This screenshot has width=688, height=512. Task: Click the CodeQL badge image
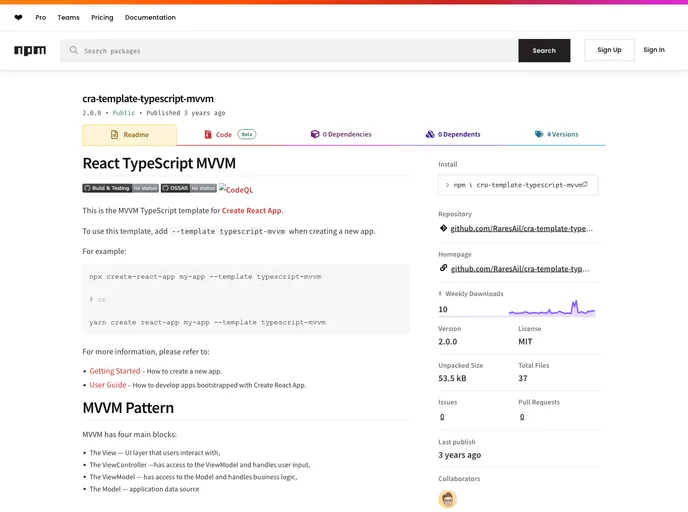(237, 189)
